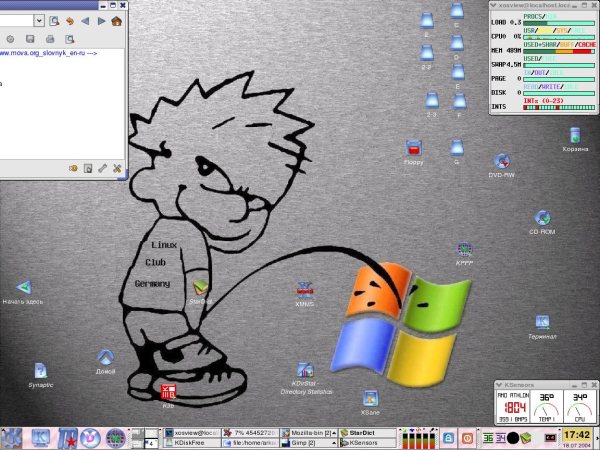Screen dimensions: 600x450
Task: Open the K3b burning app icon
Action: 168,392
